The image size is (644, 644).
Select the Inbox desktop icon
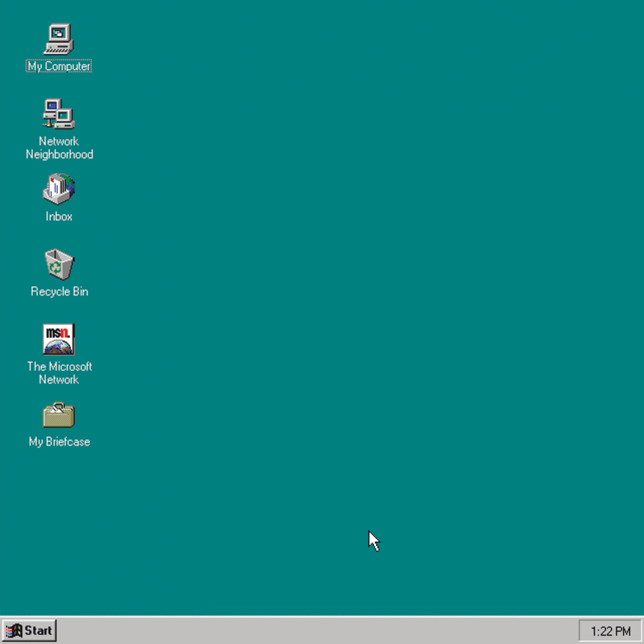tap(59, 189)
